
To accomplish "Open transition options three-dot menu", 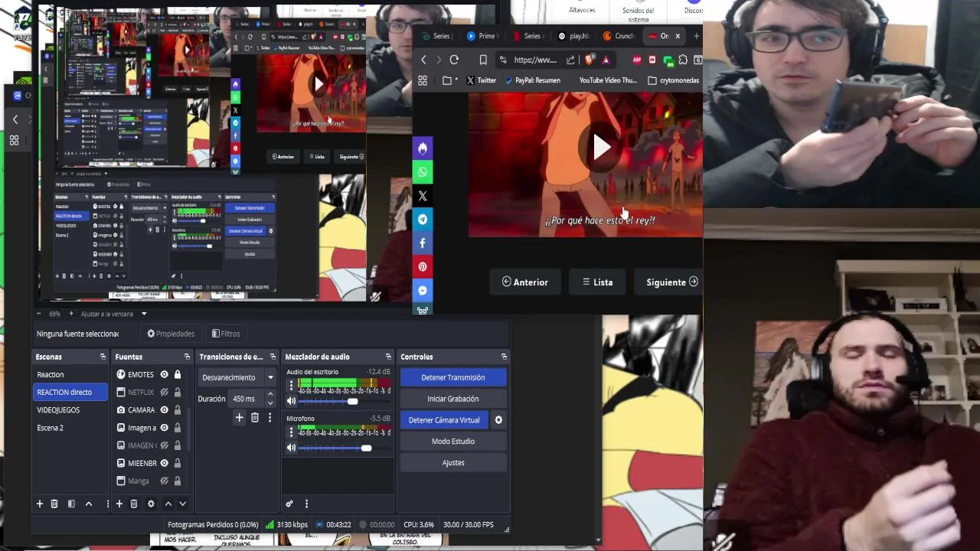I will click(269, 417).
